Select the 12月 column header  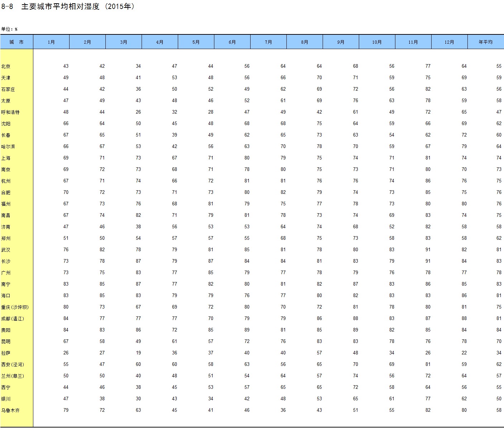tap(450, 42)
